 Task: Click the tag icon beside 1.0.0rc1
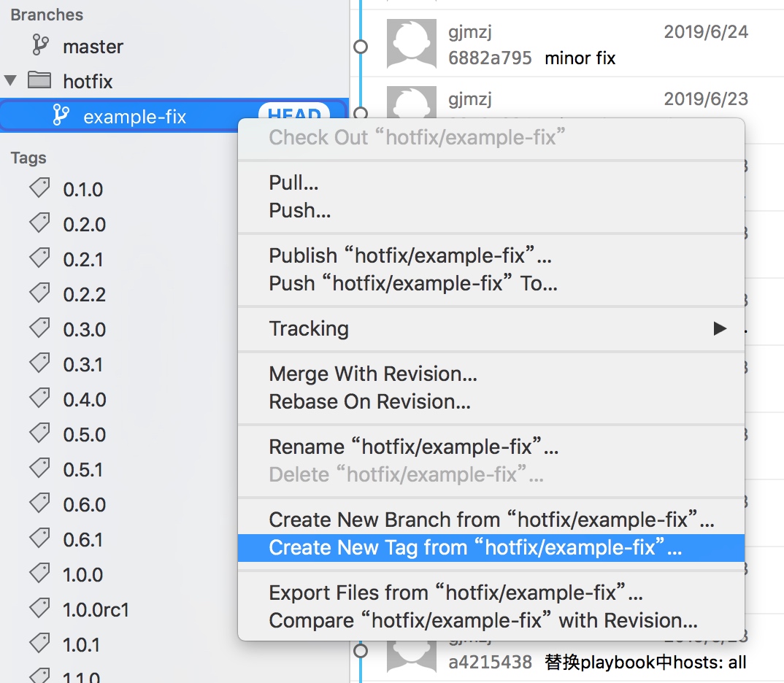(x=39, y=609)
